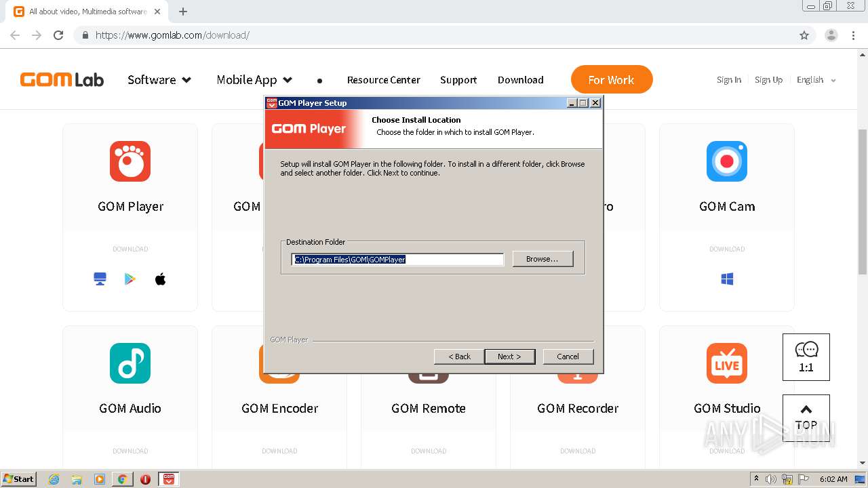Screen dimensions: 868x488
Task: Launch Internet Explorer from taskbar
Action: [x=54, y=479]
